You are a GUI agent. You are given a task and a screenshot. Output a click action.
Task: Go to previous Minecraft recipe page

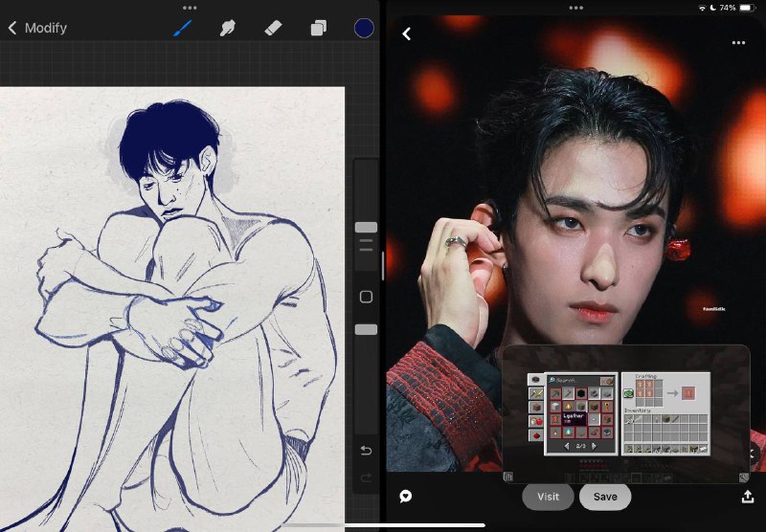point(567,446)
